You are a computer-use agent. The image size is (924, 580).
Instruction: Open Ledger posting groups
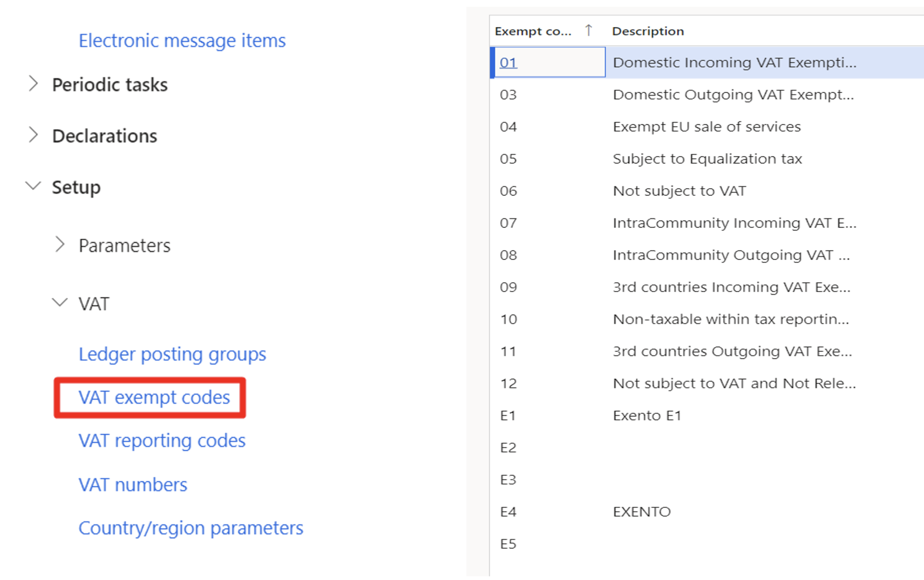click(x=172, y=354)
